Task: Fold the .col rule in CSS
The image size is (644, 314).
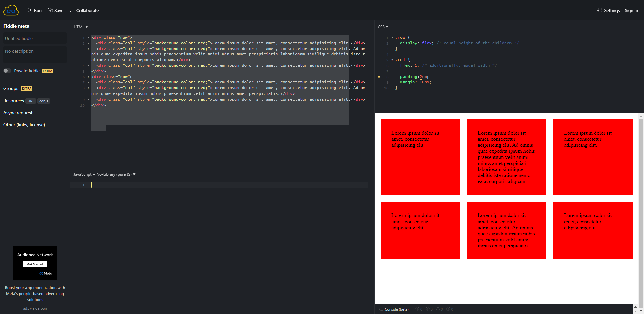Action: tap(392, 60)
